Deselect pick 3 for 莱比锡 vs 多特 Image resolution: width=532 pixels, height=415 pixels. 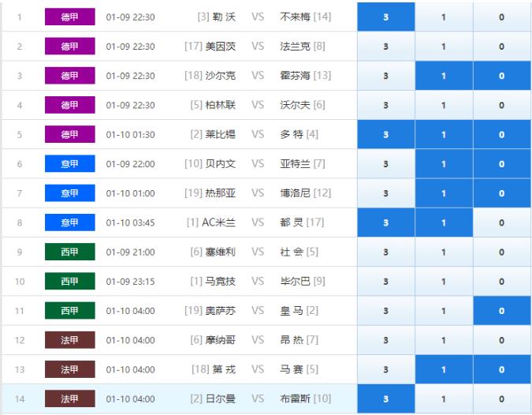385,134
